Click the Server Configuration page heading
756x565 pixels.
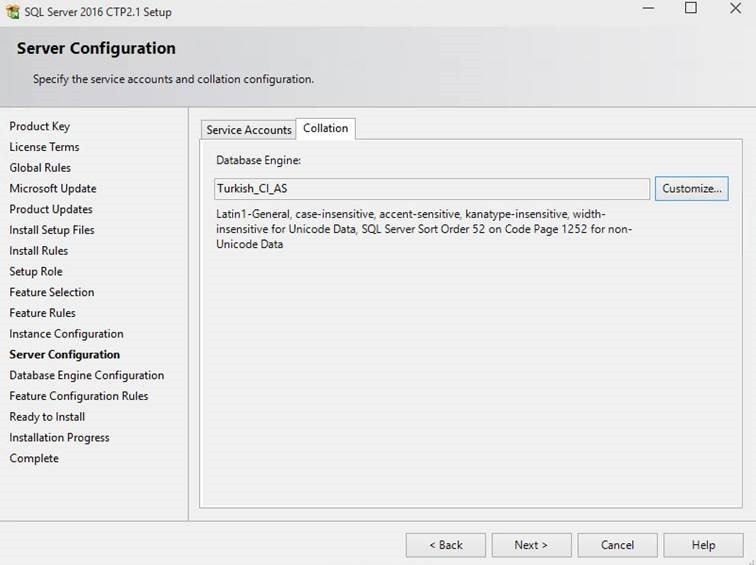pyautogui.click(x=96, y=48)
